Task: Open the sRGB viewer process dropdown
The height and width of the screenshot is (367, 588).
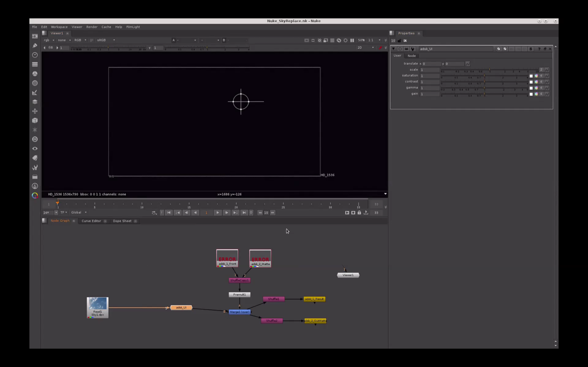Action: 106,40
